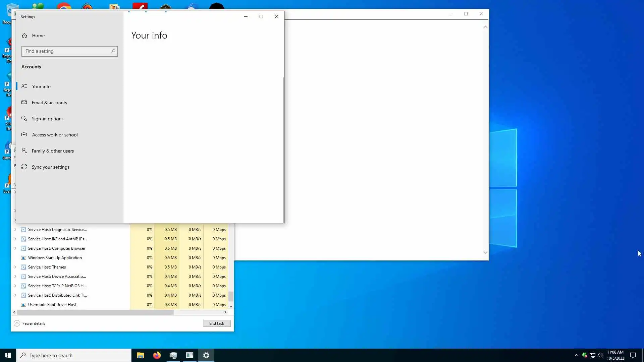Open Sign-in options key icon
This screenshot has width=644, height=362.
tap(24, 119)
